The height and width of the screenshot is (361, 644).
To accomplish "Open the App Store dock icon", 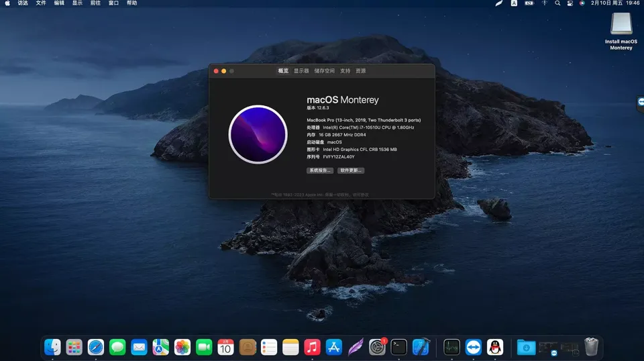I will coord(334,347).
